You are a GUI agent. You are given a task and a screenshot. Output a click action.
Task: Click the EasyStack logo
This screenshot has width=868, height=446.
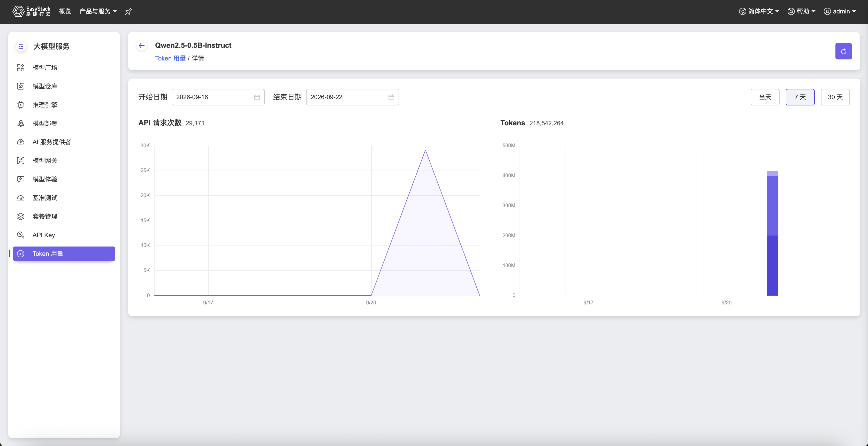click(x=32, y=11)
